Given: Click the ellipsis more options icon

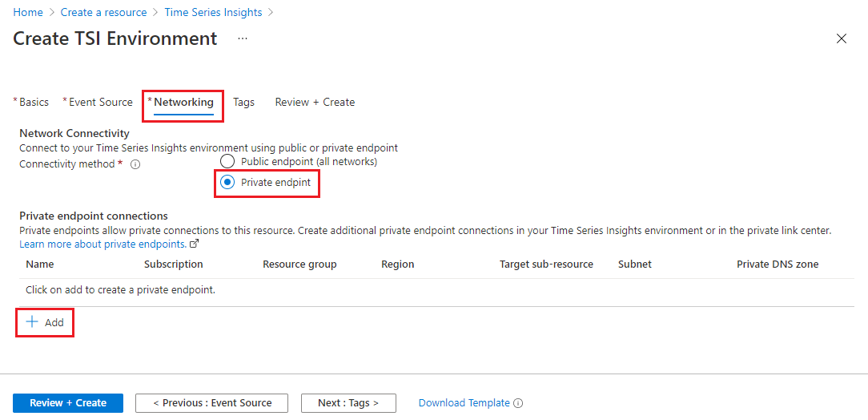Looking at the screenshot, I should (243, 38).
